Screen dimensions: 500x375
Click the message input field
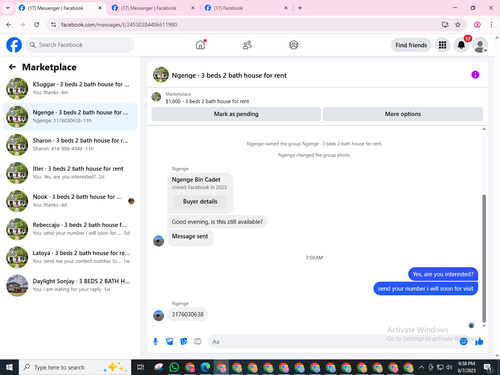point(333,342)
